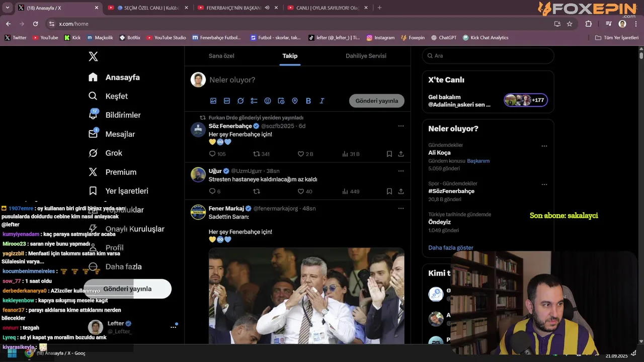Open more options on Söz Fenerbahçe post
Screen dimensions: 644x362
[401, 126]
